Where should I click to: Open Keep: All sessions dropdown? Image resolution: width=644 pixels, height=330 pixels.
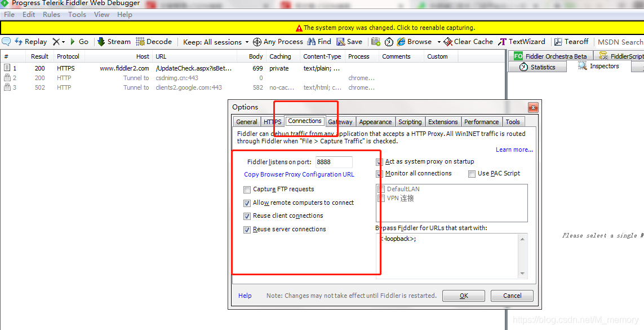(x=216, y=42)
